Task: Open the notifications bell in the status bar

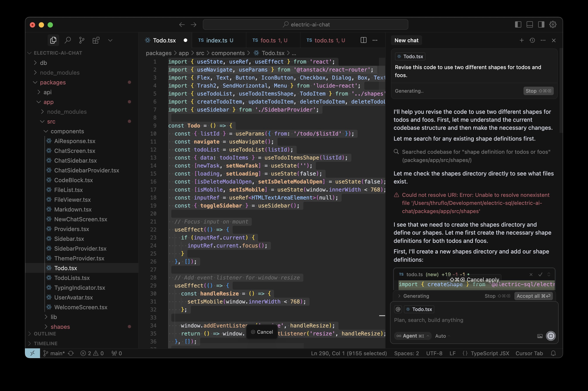Action: 553,353
